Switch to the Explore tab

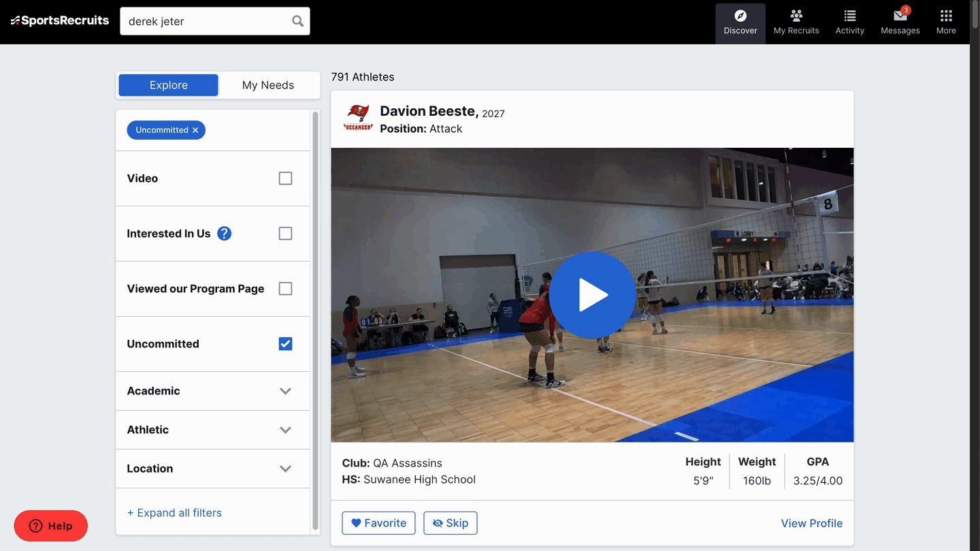point(168,85)
